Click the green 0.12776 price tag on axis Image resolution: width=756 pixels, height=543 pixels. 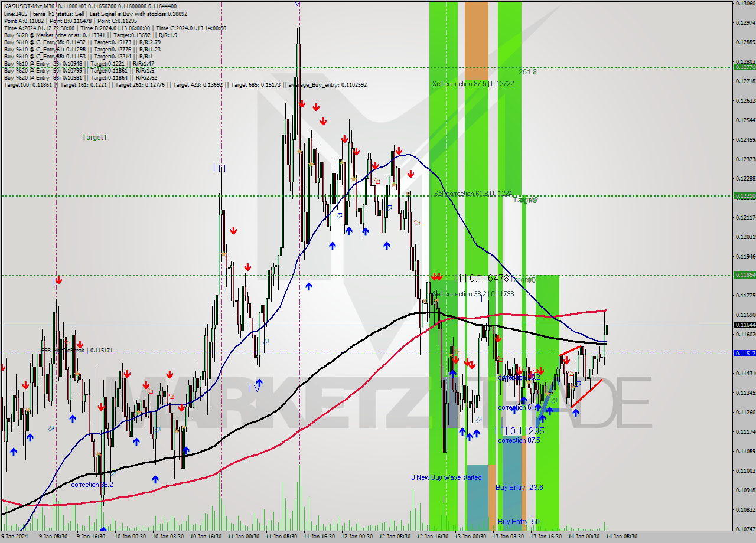click(x=744, y=67)
